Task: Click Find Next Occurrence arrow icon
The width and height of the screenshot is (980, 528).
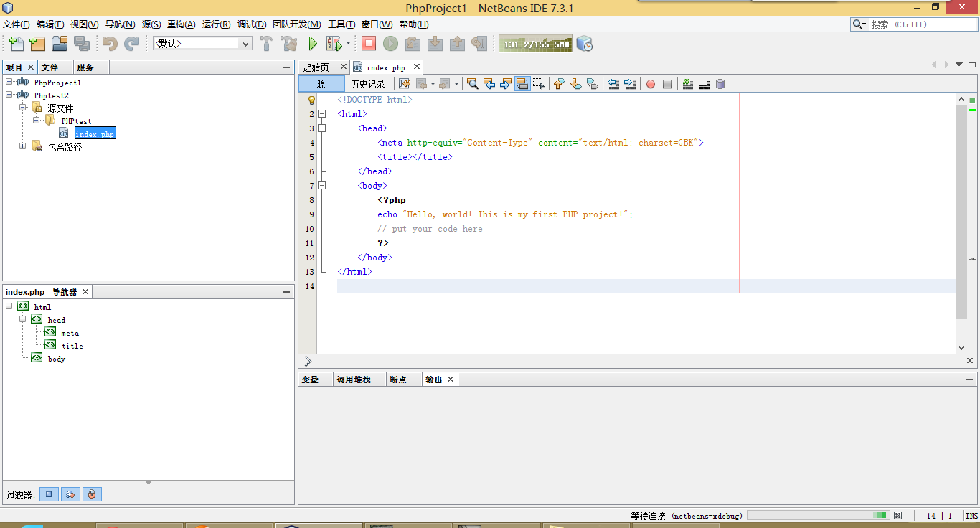Action: [505, 84]
